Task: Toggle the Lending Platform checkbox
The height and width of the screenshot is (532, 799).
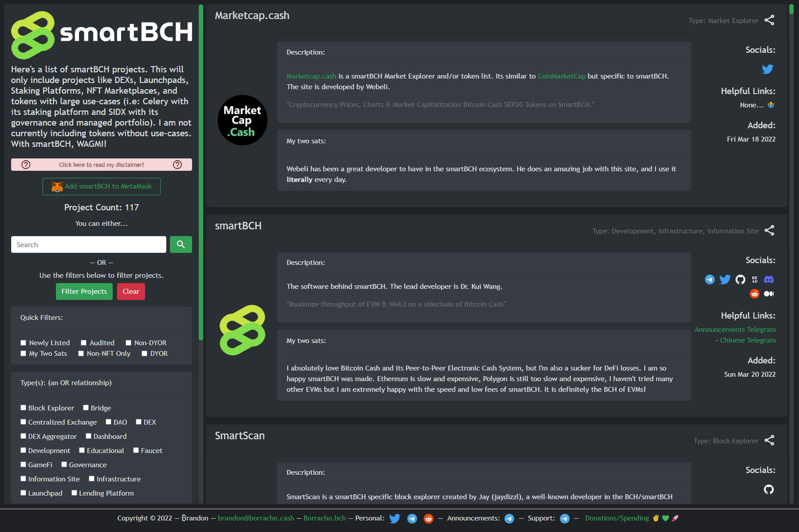Action: pyautogui.click(x=75, y=493)
